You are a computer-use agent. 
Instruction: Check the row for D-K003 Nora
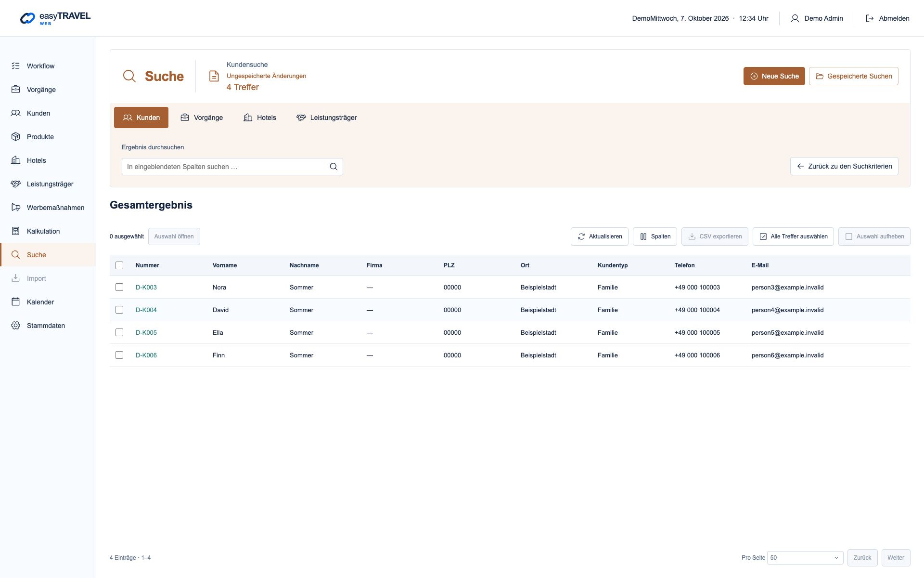point(119,287)
